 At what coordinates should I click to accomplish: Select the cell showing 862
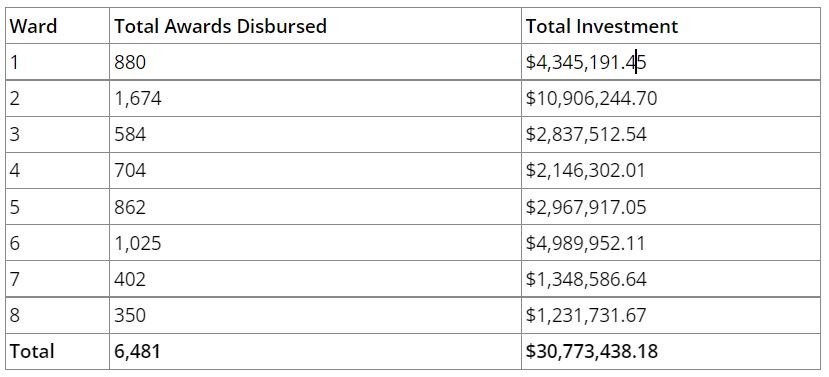[315, 206]
